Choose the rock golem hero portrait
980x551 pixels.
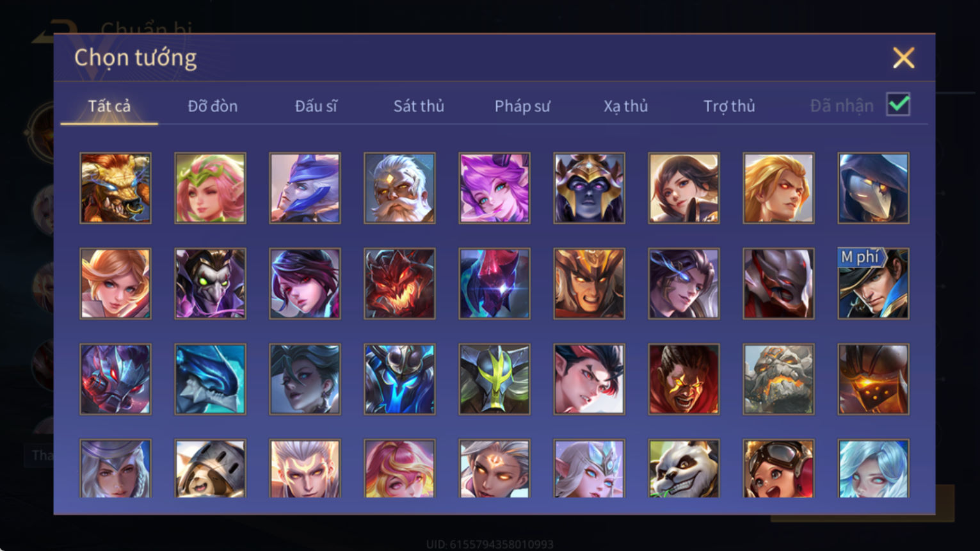pyautogui.click(x=778, y=379)
